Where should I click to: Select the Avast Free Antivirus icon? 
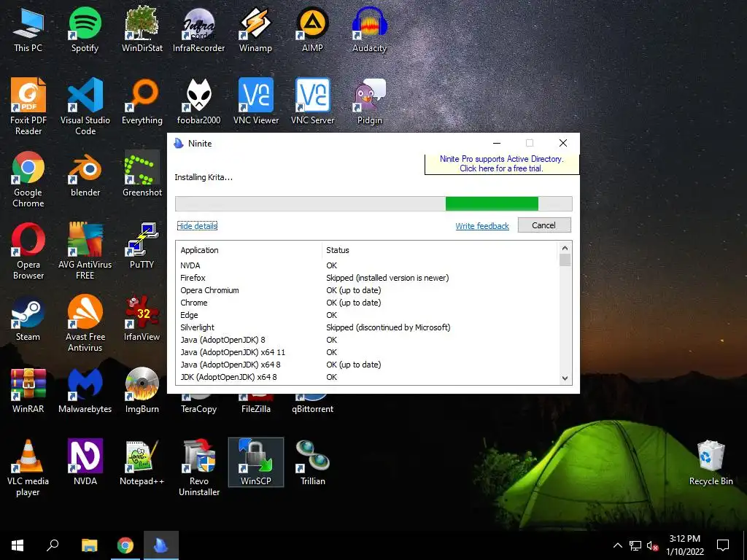pos(85,324)
